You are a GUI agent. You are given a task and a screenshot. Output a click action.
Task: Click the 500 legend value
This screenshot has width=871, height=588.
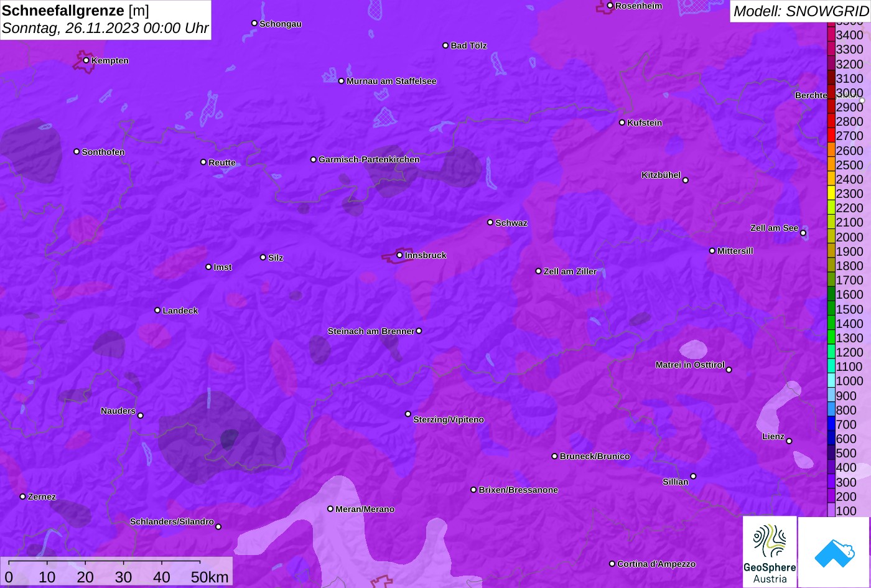(846, 453)
